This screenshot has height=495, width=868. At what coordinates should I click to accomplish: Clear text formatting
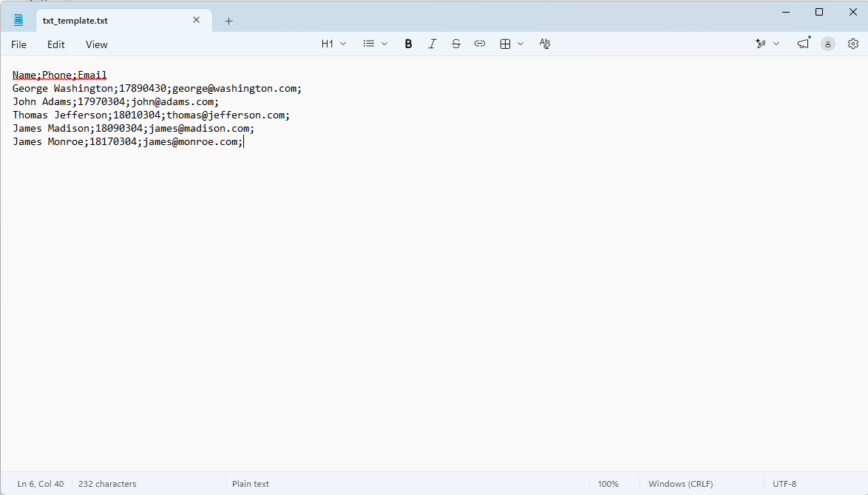pos(545,44)
